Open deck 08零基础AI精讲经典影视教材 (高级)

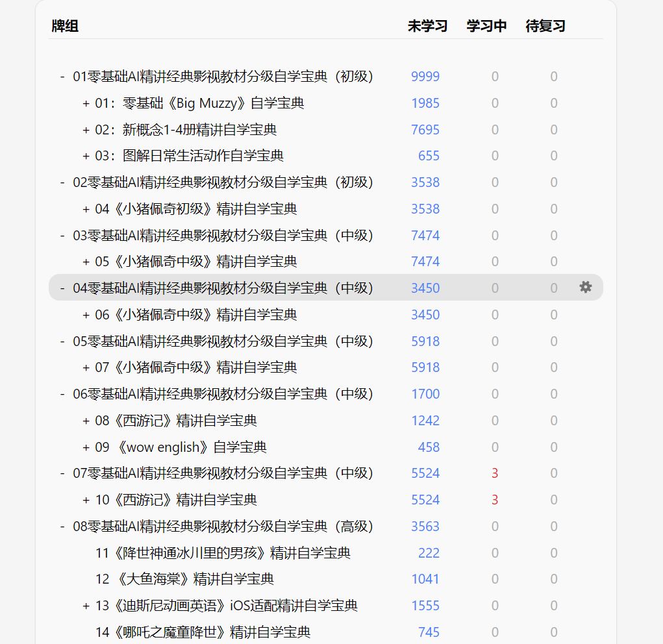223,526
